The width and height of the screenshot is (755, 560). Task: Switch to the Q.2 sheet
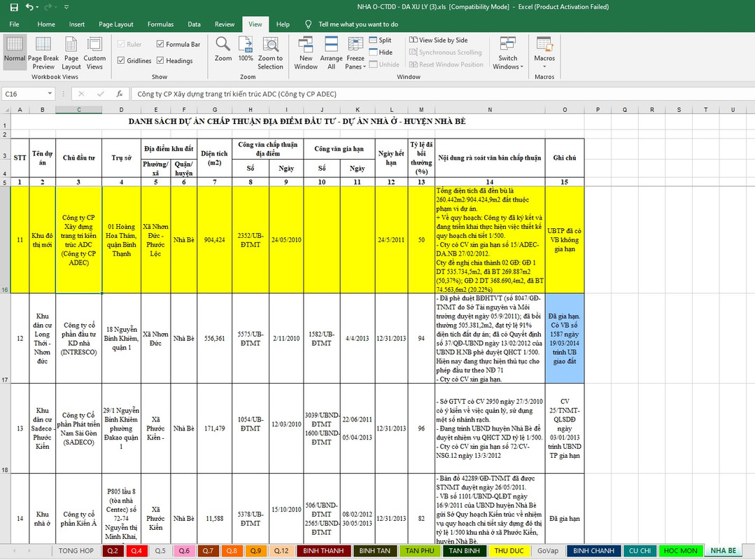pos(113,550)
